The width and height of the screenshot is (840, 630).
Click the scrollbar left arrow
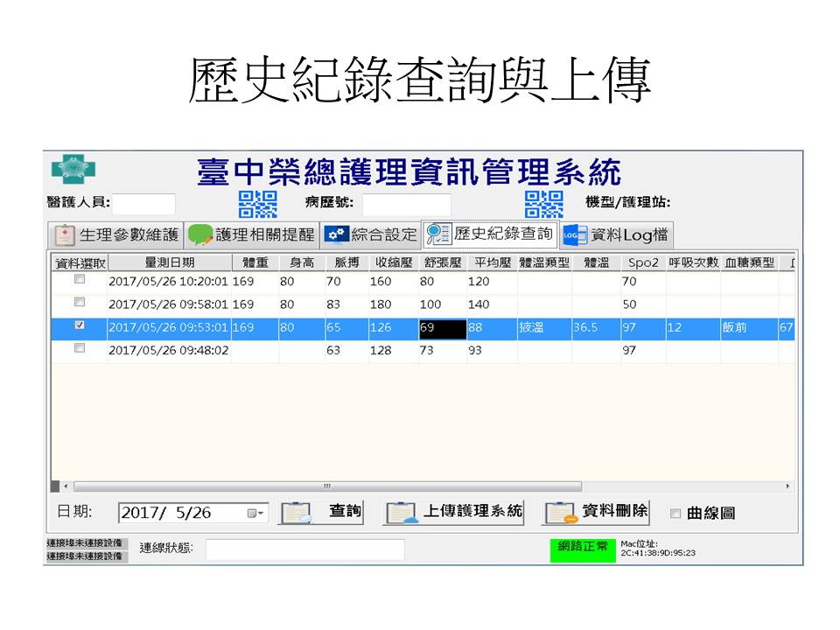coord(66,486)
